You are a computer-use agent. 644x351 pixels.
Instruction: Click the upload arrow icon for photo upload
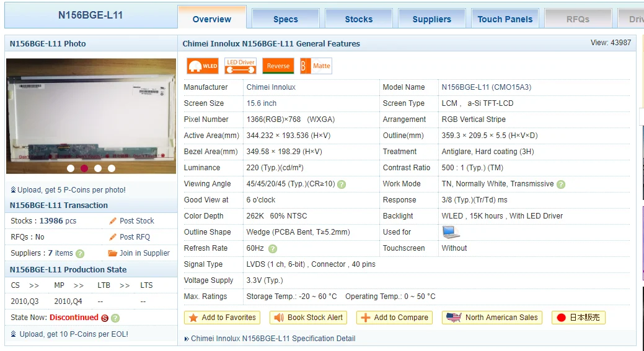(x=13, y=190)
